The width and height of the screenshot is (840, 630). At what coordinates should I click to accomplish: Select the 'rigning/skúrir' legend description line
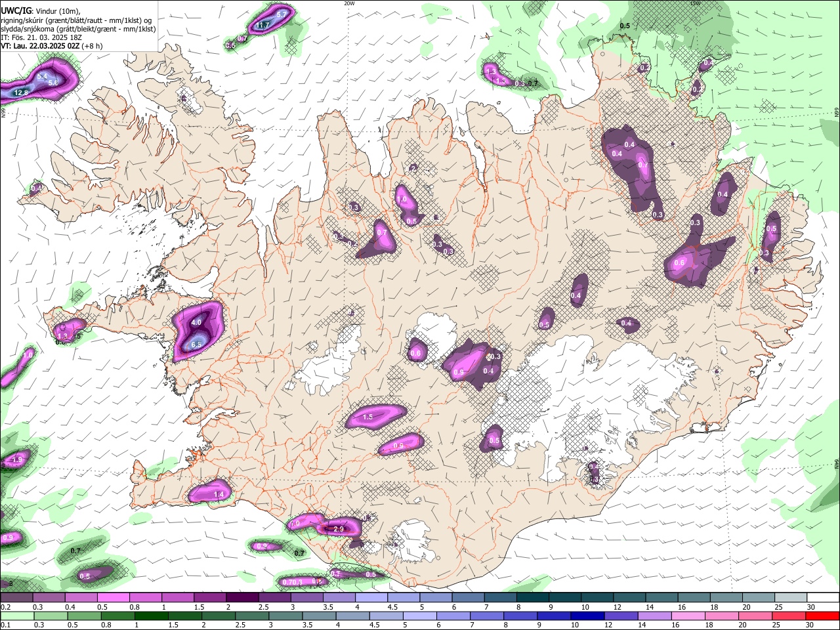click(75, 20)
